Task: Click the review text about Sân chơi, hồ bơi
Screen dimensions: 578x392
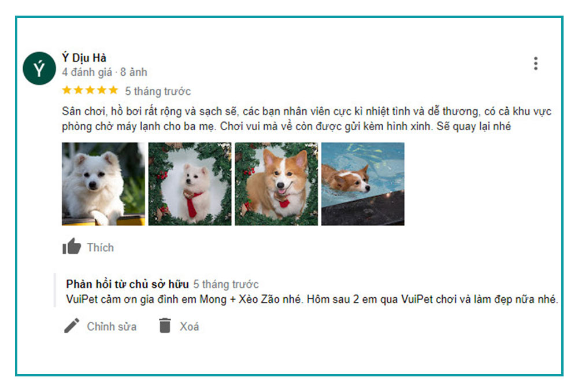Action: tap(306, 119)
